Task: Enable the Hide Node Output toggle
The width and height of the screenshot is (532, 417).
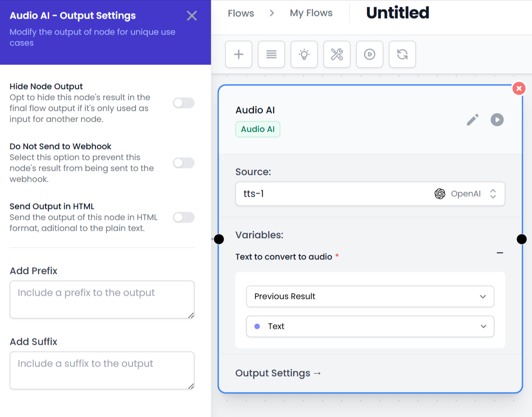Action: (184, 103)
